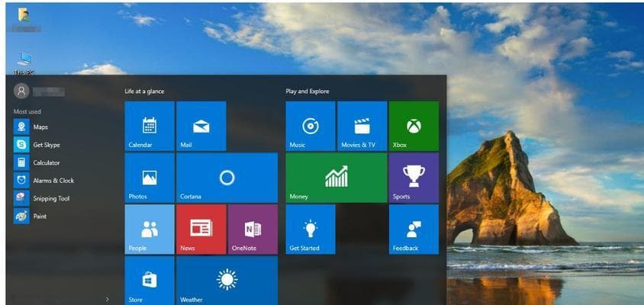The image size is (644, 305).
Task: Open the Store tile
Action: coord(150,281)
